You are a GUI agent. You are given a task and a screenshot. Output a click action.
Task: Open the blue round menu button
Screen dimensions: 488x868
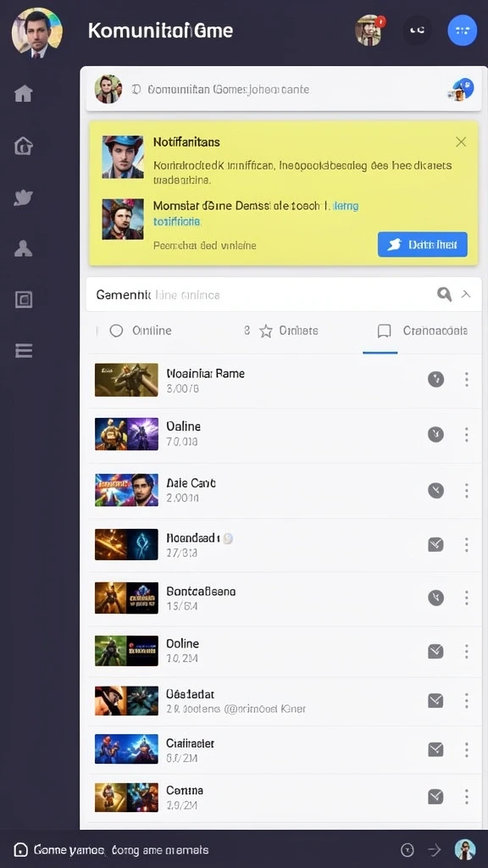tap(462, 31)
